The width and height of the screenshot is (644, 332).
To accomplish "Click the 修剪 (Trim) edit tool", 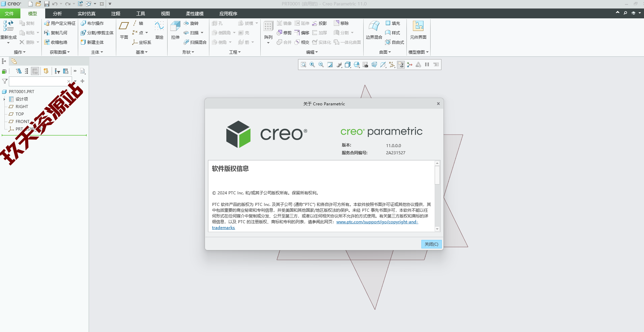I will tap(284, 33).
